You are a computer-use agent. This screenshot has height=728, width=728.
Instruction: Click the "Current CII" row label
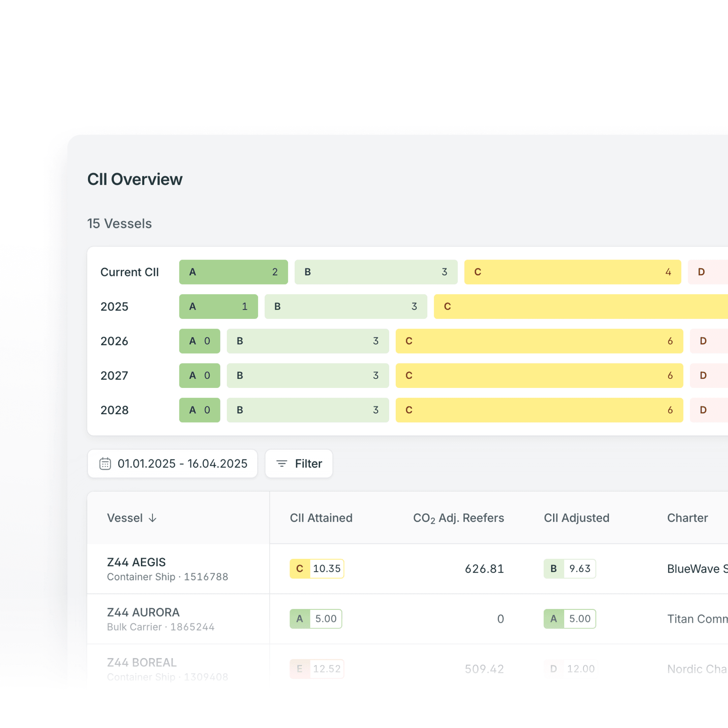(130, 272)
